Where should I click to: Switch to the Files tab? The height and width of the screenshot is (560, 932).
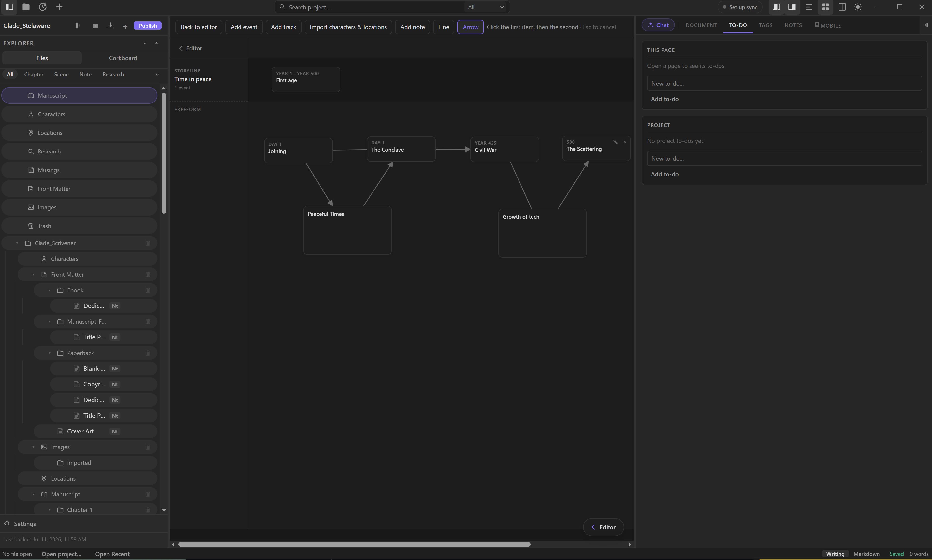click(42, 58)
